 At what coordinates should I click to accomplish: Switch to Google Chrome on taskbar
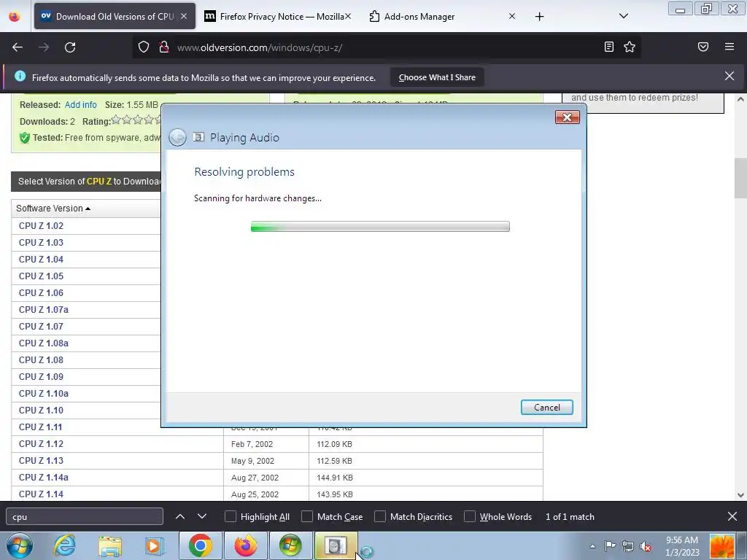point(200,545)
